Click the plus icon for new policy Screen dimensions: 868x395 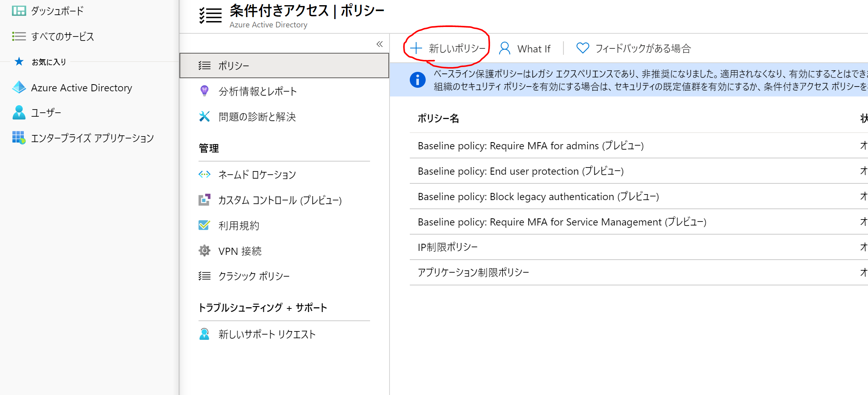pyautogui.click(x=416, y=48)
